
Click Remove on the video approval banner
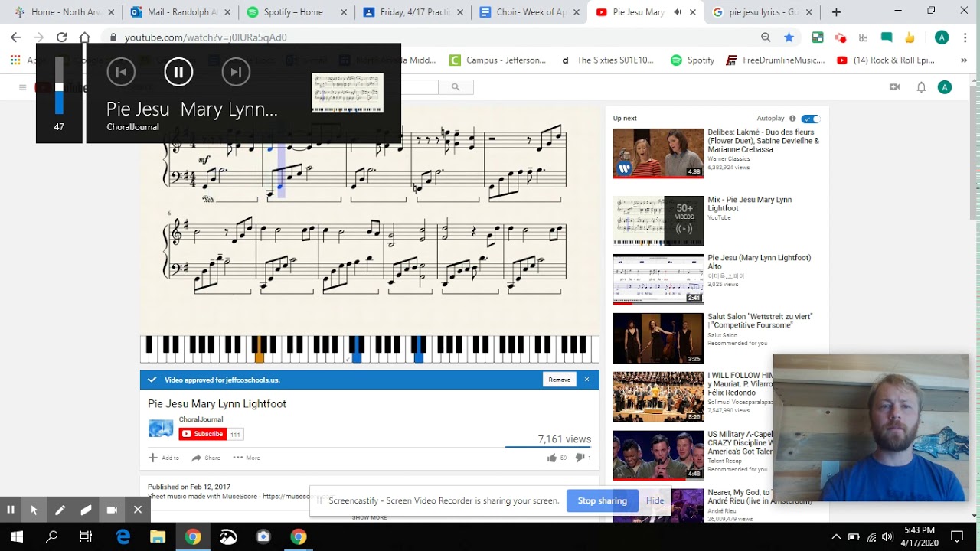[x=559, y=380]
